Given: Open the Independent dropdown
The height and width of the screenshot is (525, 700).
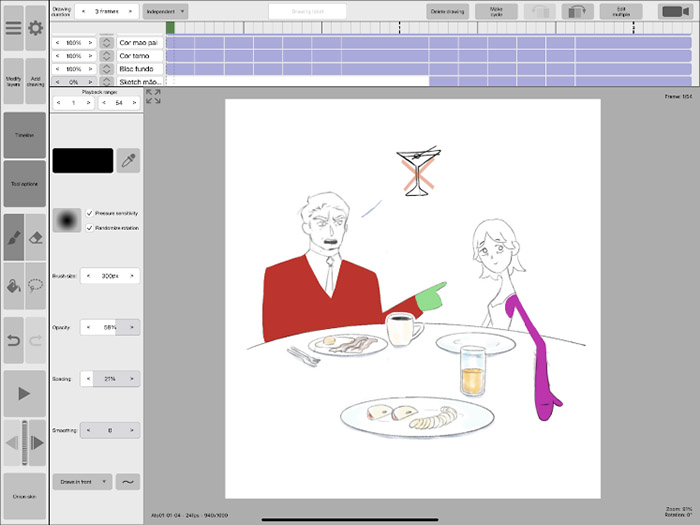Looking at the screenshot, I should point(165,12).
